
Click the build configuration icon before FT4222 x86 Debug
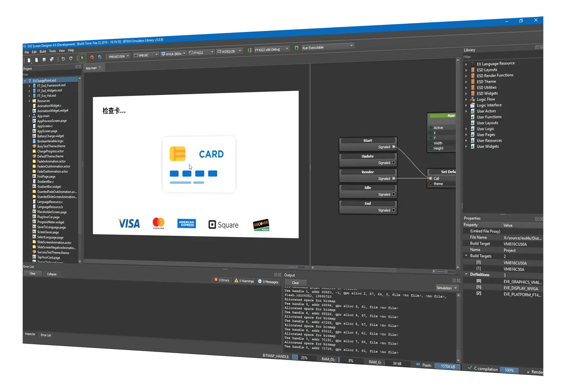[x=249, y=50]
